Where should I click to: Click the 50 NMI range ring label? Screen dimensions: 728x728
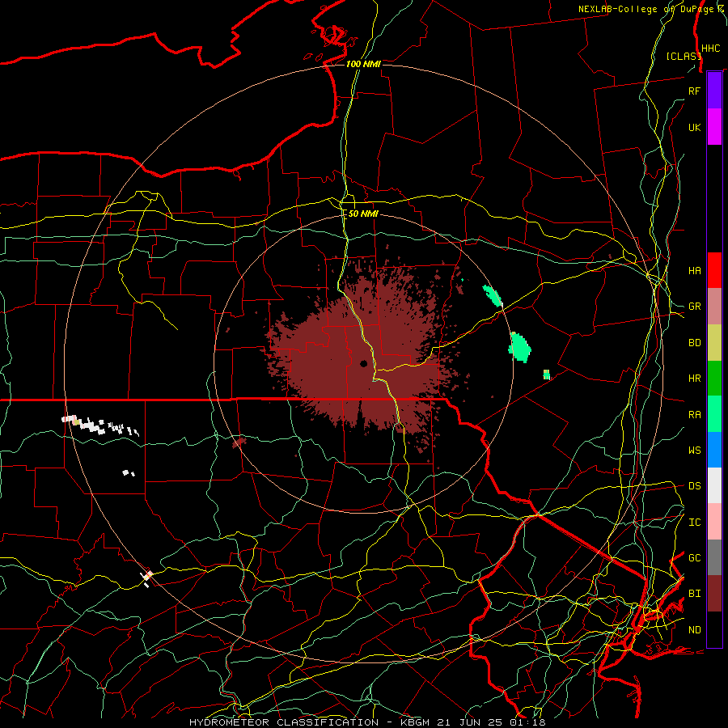pos(363,214)
